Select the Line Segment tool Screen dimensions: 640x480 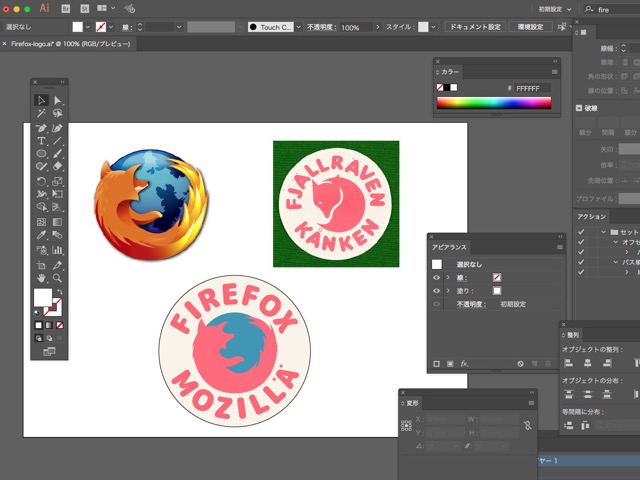pos(58,141)
